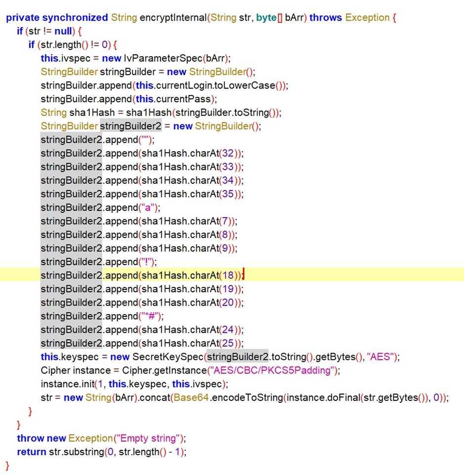Click 'instance.doFinal' call in last assignment

click(323, 397)
